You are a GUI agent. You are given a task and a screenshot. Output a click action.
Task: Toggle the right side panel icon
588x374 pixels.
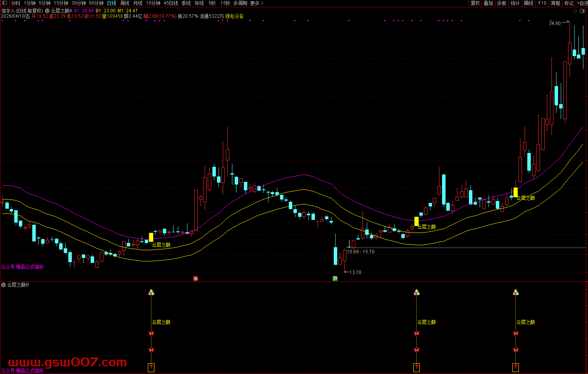(x=583, y=11)
